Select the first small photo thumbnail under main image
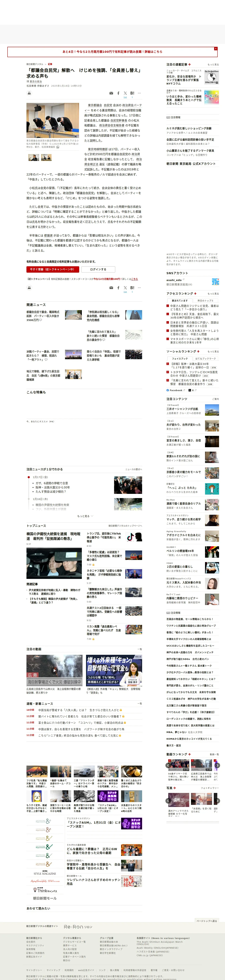This screenshot has width=225, height=980. coord(34,157)
